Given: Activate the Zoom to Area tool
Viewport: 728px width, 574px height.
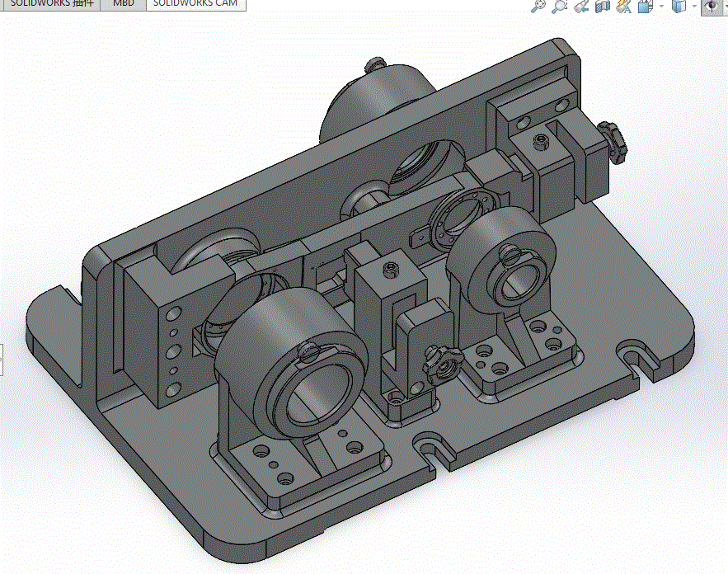Looking at the screenshot, I should tap(560, 6).
